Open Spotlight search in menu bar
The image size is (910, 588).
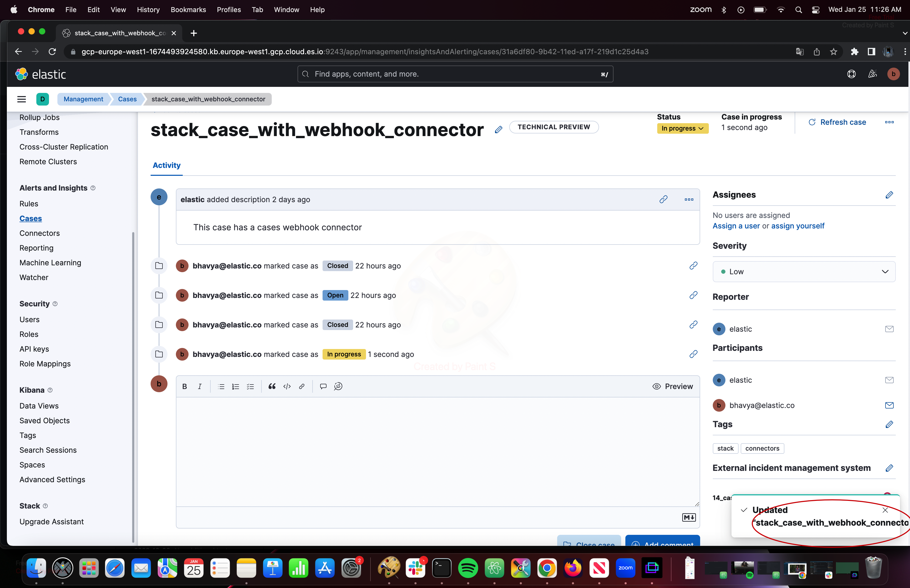pos(798,9)
